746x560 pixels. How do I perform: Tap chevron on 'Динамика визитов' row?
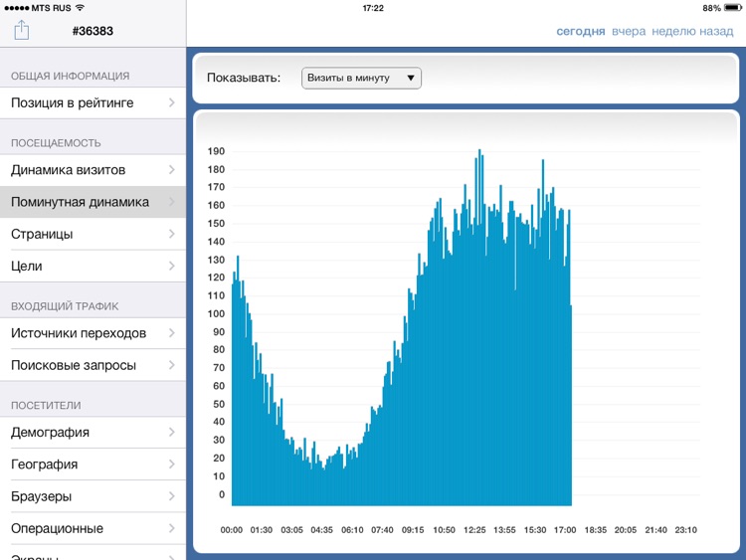click(x=172, y=170)
